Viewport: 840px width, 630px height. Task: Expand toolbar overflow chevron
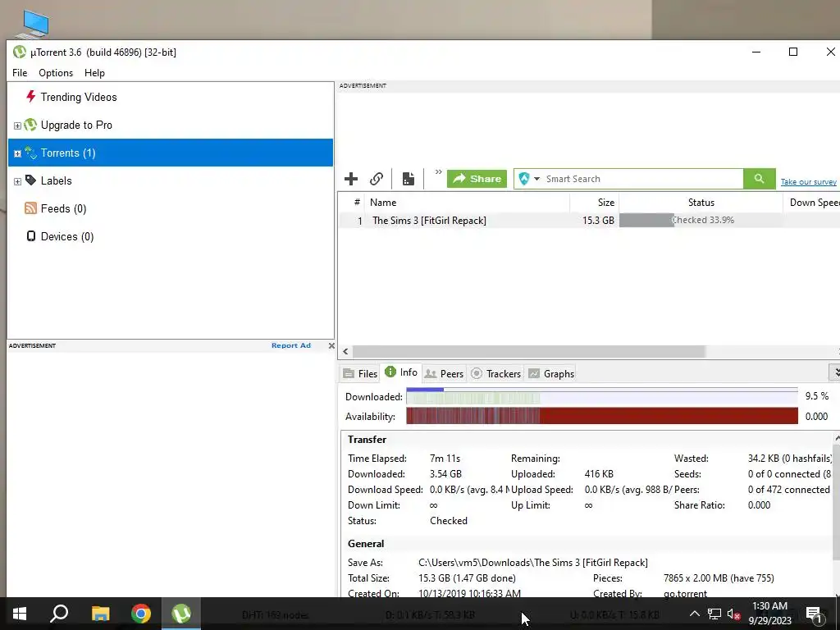[438, 172]
